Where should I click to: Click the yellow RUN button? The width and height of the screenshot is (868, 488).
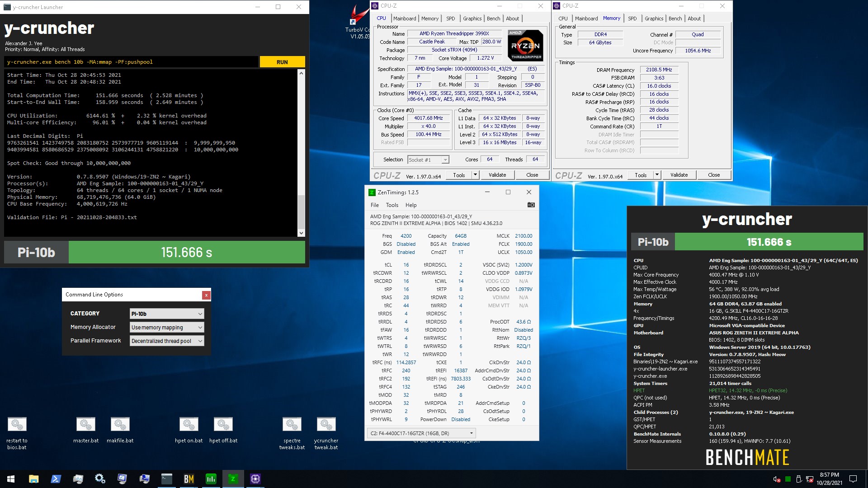click(282, 62)
